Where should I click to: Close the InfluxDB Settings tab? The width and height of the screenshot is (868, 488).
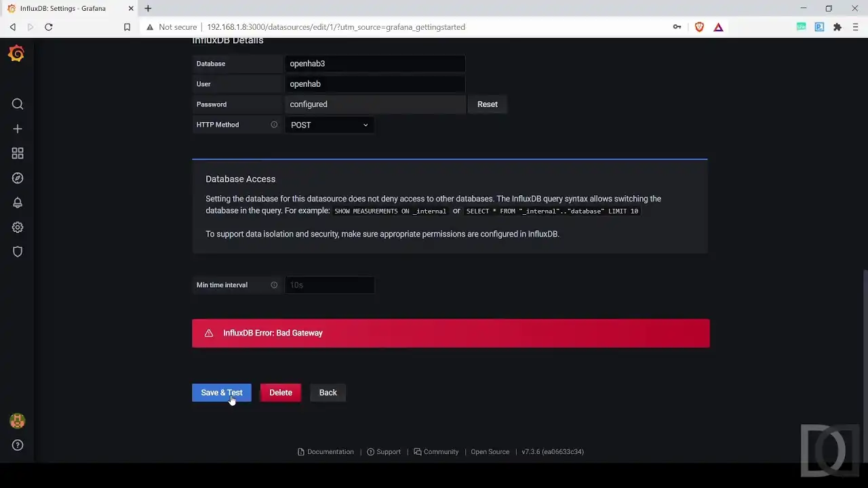(x=131, y=8)
